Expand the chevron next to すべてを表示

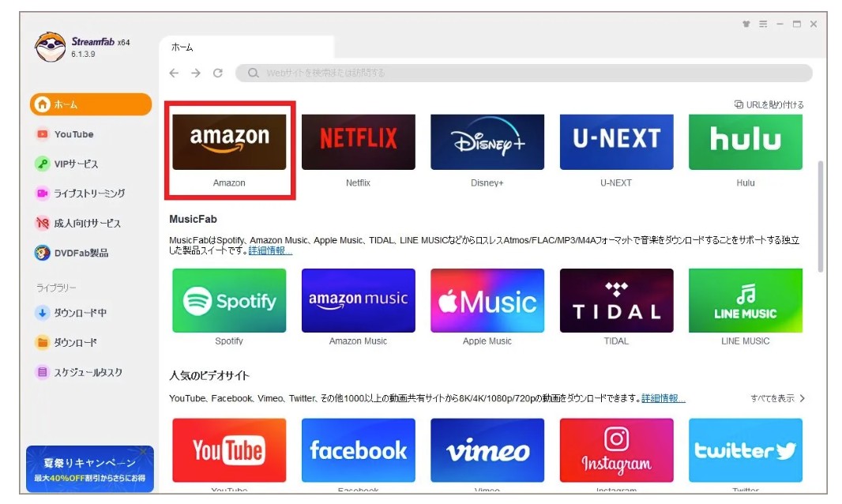pyautogui.click(x=803, y=399)
